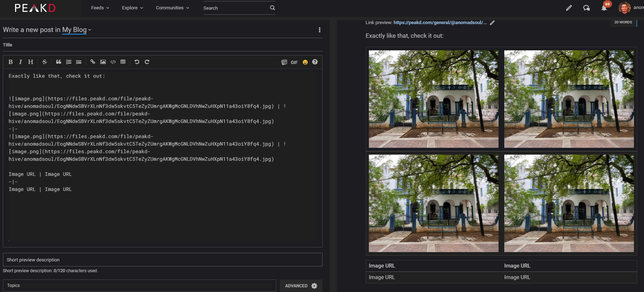The height and width of the screenshot is (292, 644).
Task: Click 'Exactly like that, check it out:' preview text
Action: [404, 36]
